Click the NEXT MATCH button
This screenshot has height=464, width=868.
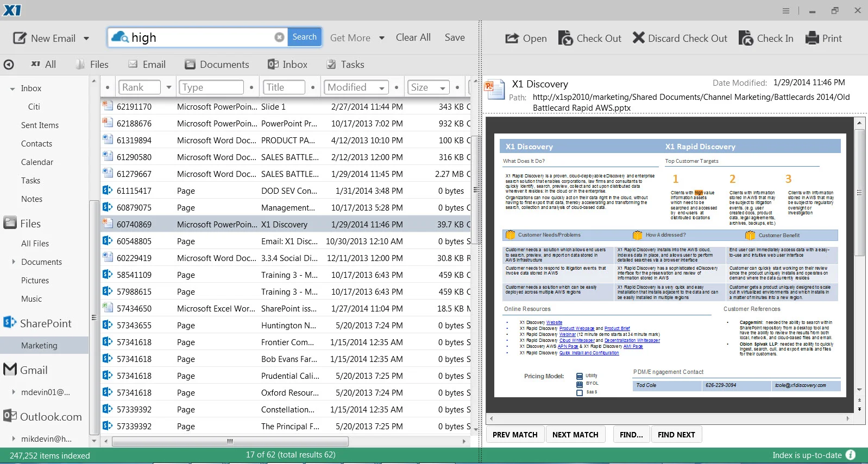[575, 435]
